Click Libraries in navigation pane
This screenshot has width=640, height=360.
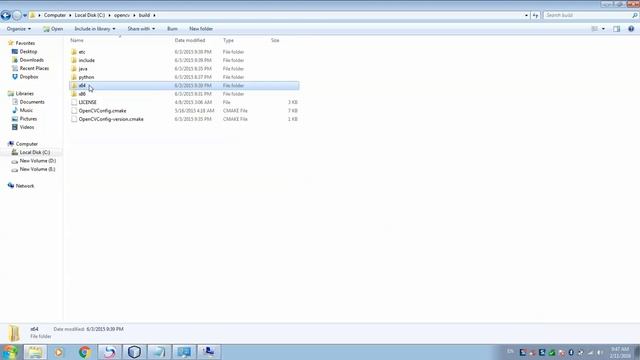(x=24, y=93)
